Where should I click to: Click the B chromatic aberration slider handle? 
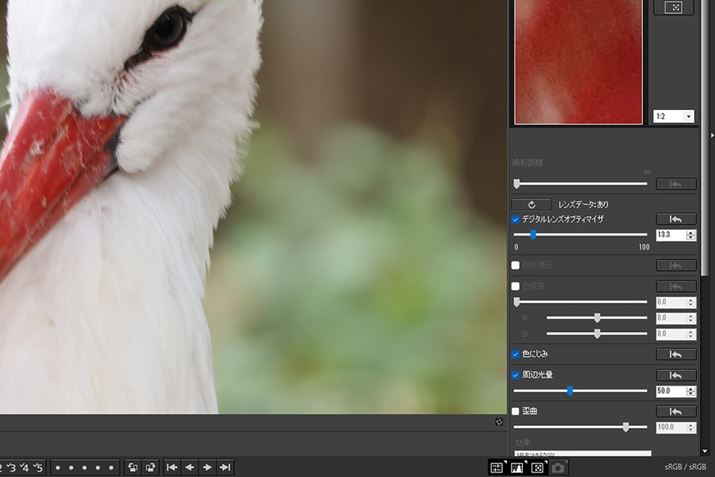(597, 334)
